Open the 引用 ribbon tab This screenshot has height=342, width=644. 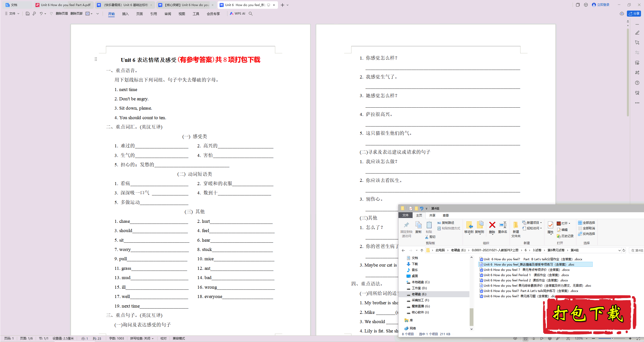(153, 14)
